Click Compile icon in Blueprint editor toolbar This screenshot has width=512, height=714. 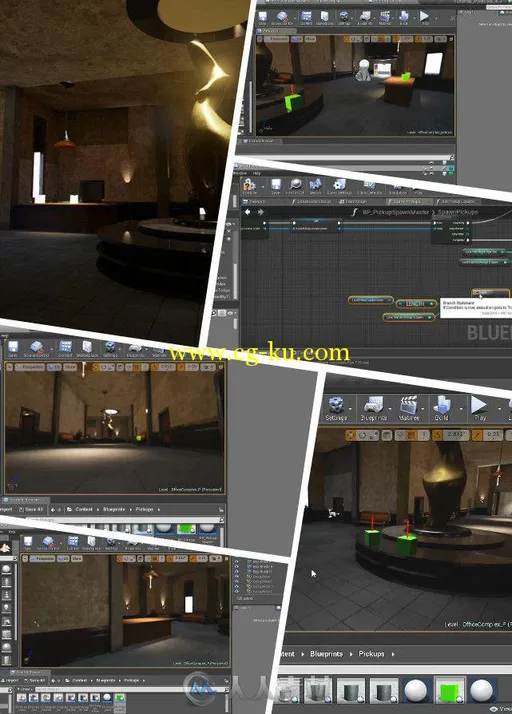coord(249,186)
